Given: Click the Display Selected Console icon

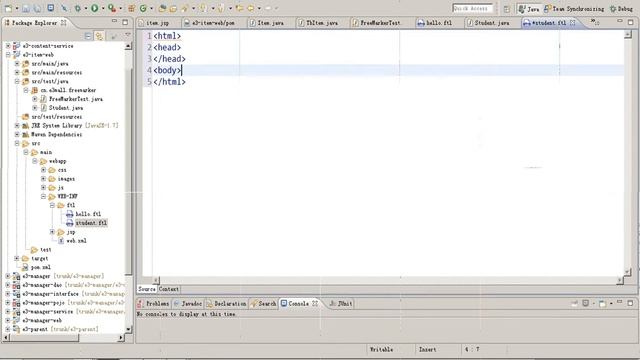Looking at the screenshot, I should 585,303.
